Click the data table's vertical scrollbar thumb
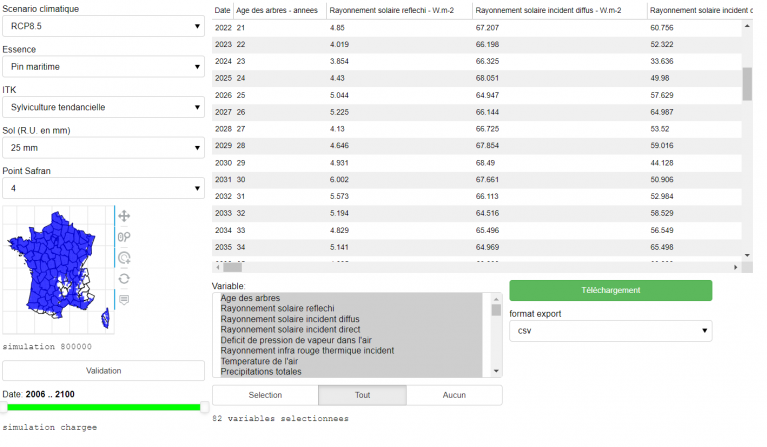The image size is (767, 447). coord(746,84)
